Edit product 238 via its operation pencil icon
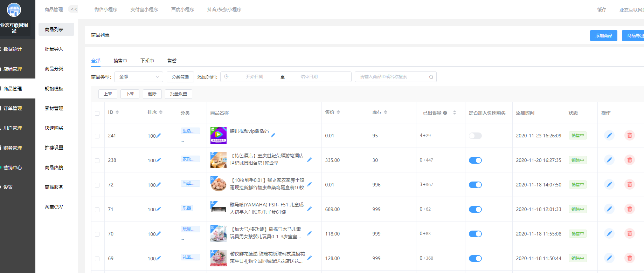 click(x=609, y=160)
